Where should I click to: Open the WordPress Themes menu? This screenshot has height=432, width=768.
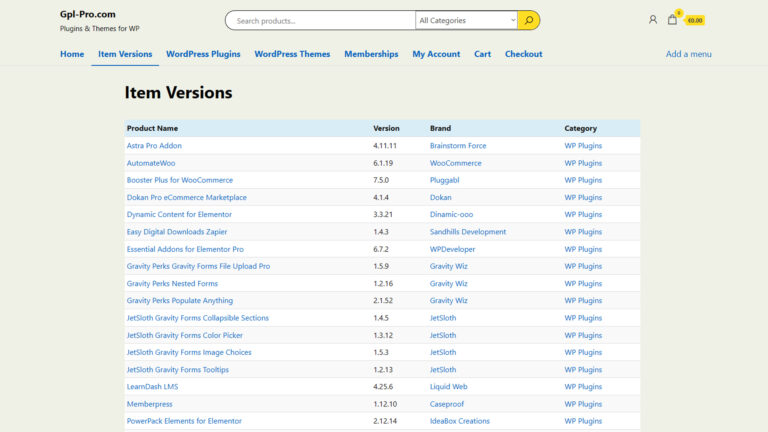click(x=292, y=54)
